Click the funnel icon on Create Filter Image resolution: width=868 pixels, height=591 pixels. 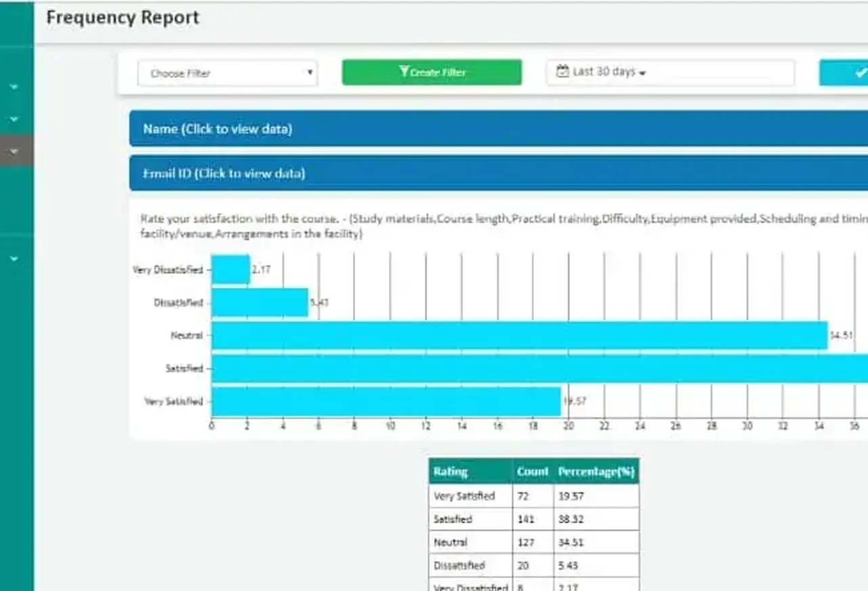[x=404, y=73]
